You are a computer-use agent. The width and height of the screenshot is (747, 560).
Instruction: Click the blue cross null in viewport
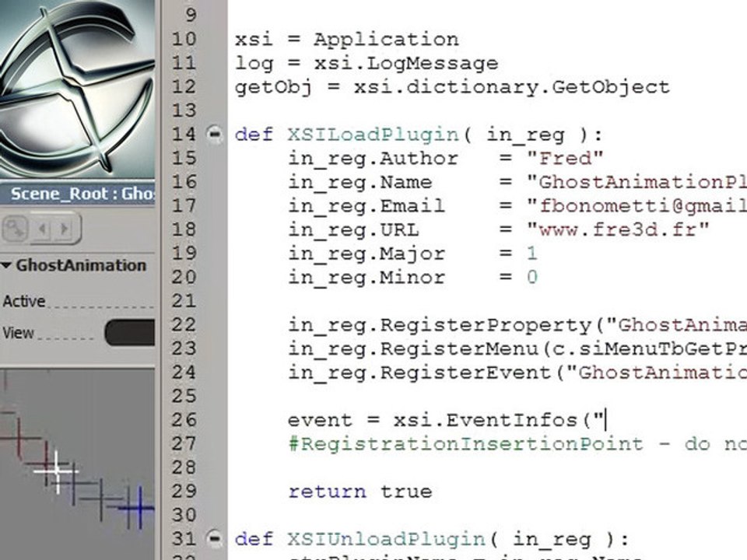coord(139,508)
